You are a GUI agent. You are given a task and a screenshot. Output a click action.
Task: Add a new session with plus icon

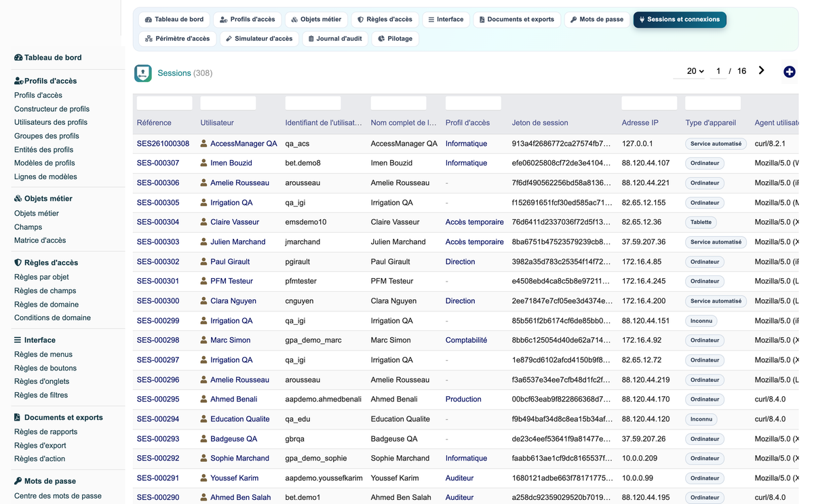790,71
